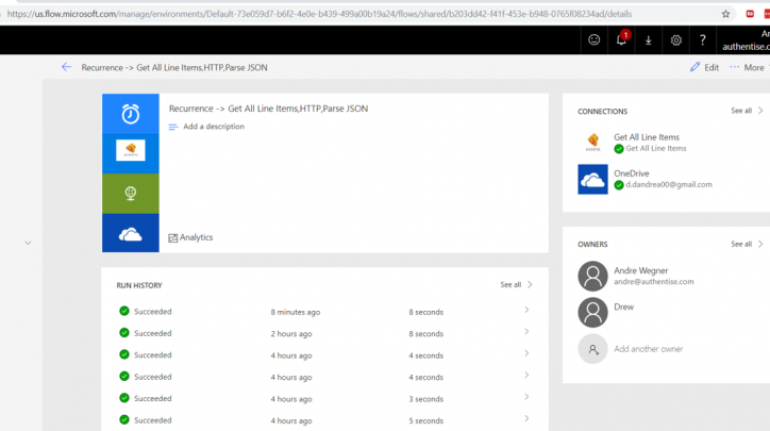Open the help question mark

702,40
